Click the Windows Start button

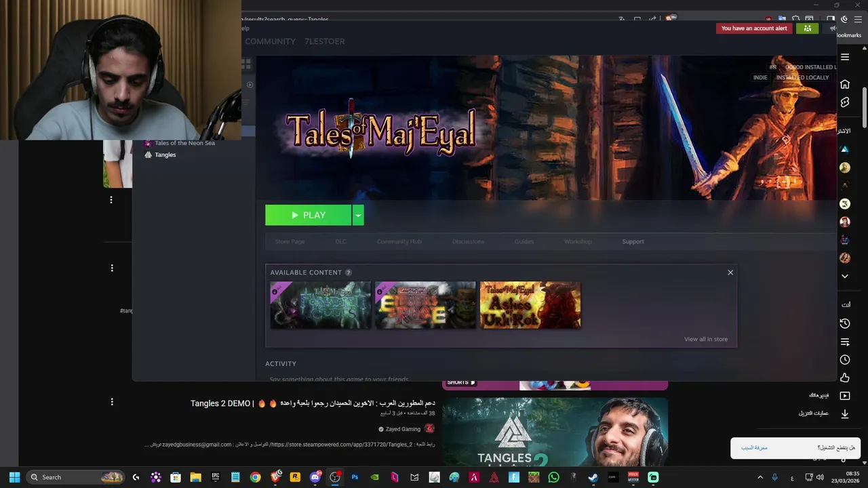(x=14, y=477)
